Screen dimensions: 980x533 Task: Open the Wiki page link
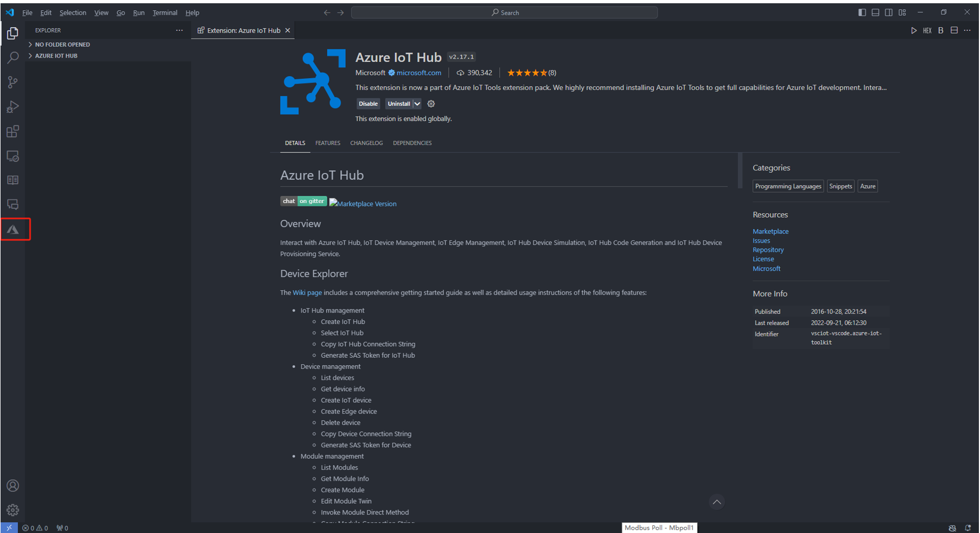pyautogui.click(x=307, y=293)
